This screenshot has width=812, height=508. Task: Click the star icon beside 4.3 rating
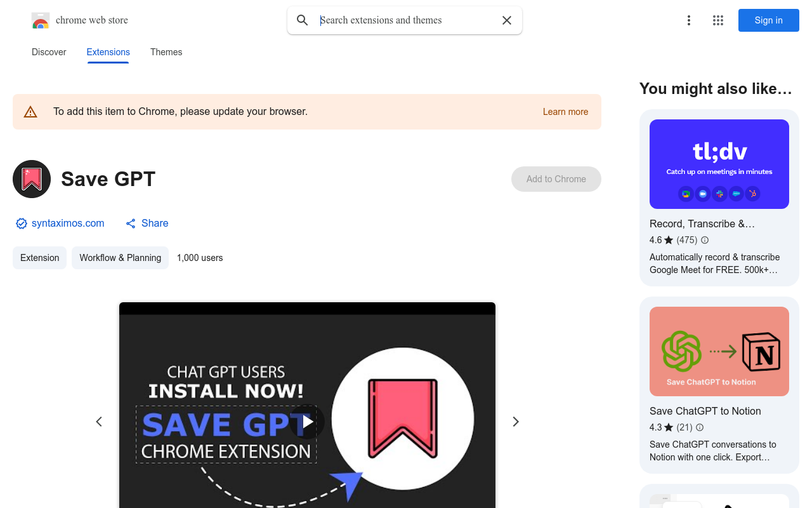669,427
